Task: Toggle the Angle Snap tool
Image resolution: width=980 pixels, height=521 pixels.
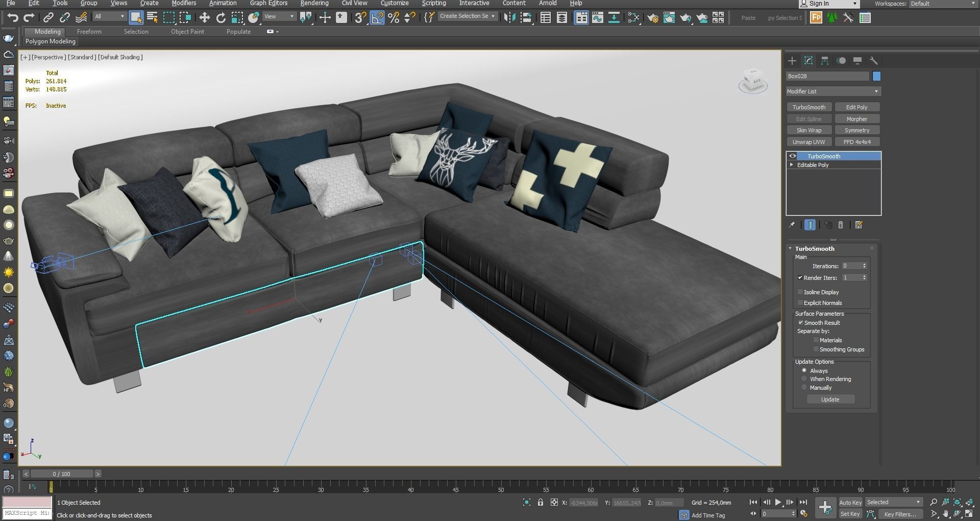Action: (x=377, y=18)
